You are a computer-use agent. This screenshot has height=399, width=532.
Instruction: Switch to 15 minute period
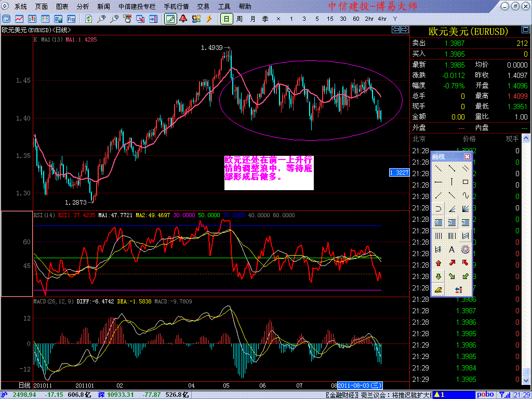(x=330, y=19)
